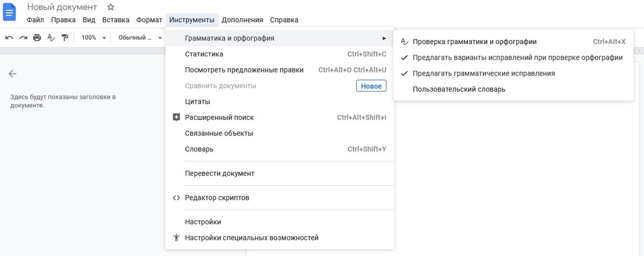Star the document Новый документ
The width and height of the screenshot is (644, 256).
111,7
